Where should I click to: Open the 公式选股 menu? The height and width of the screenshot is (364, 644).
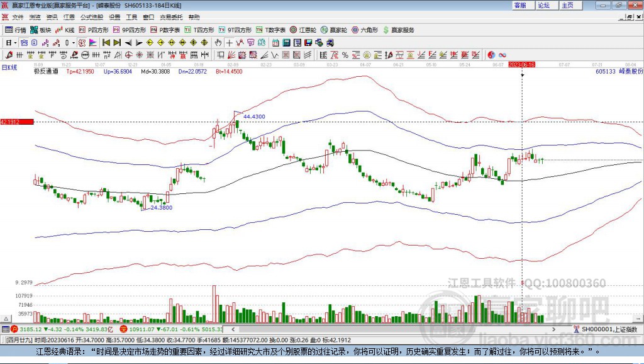coord(92,17)
